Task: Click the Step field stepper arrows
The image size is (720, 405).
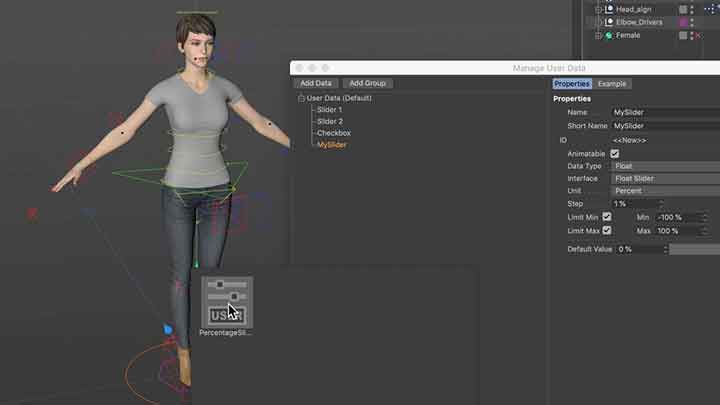Action: 662,203
